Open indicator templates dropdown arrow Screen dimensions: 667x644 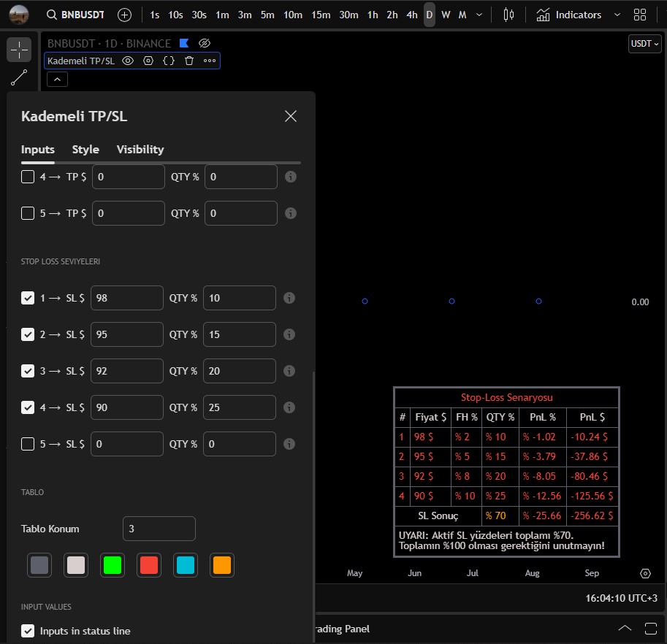pos(617,15)
